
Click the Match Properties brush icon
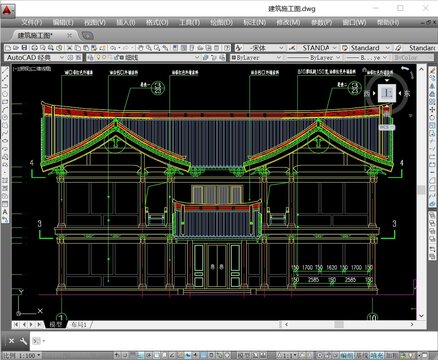tap(94, 48)
